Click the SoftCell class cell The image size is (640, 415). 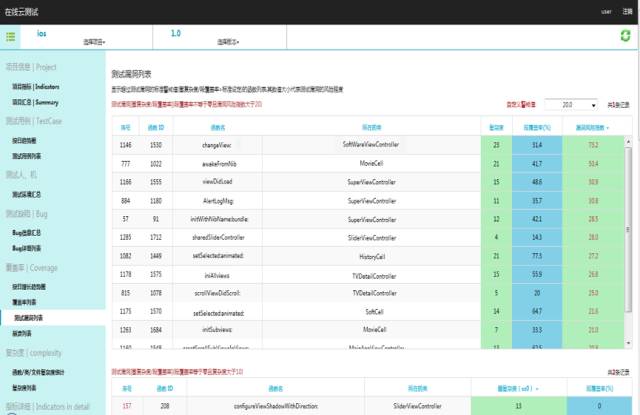click(374, 312)
